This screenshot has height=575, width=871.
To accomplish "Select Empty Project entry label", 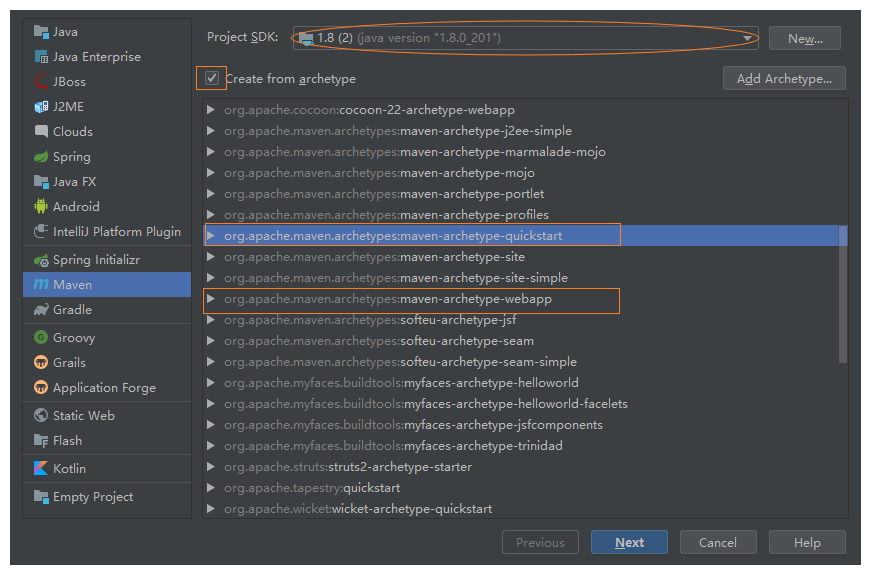I will point(93,497).
